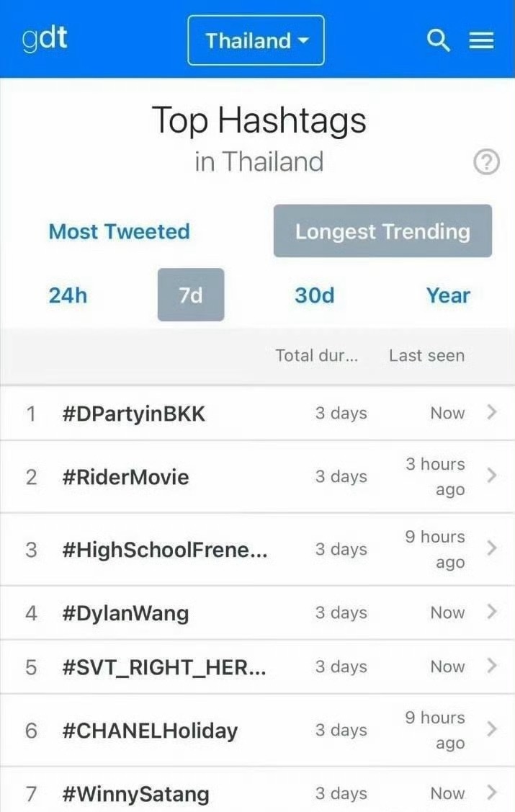515x812 pixels.
Task: Select the 7d time range
Action: pos(191,295)
